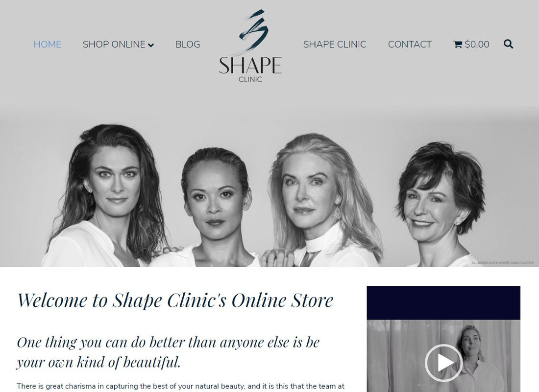The width and height of the screenshot is (539, 392).
Task: Play the video with the circular play button
Action: point(443,363)
